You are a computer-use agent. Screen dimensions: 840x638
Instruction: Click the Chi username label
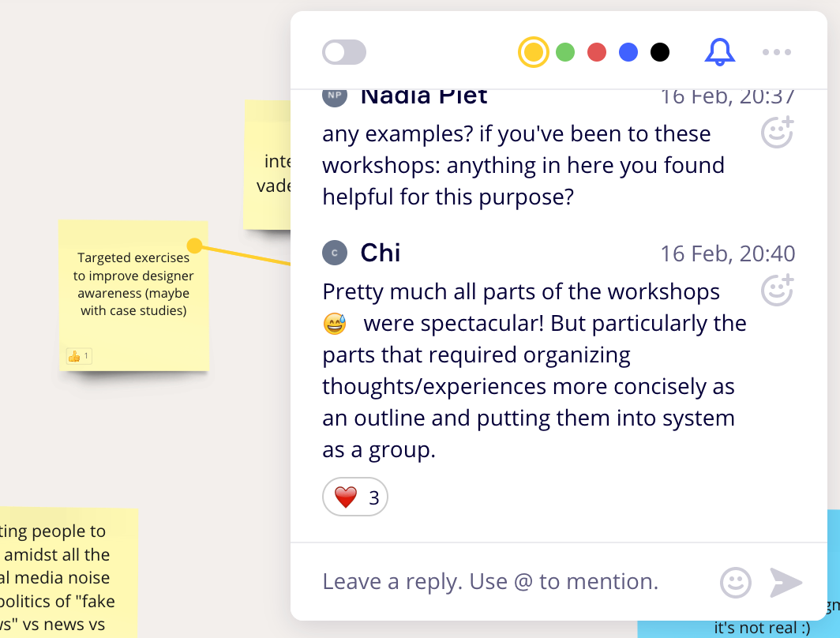[381, 253]
